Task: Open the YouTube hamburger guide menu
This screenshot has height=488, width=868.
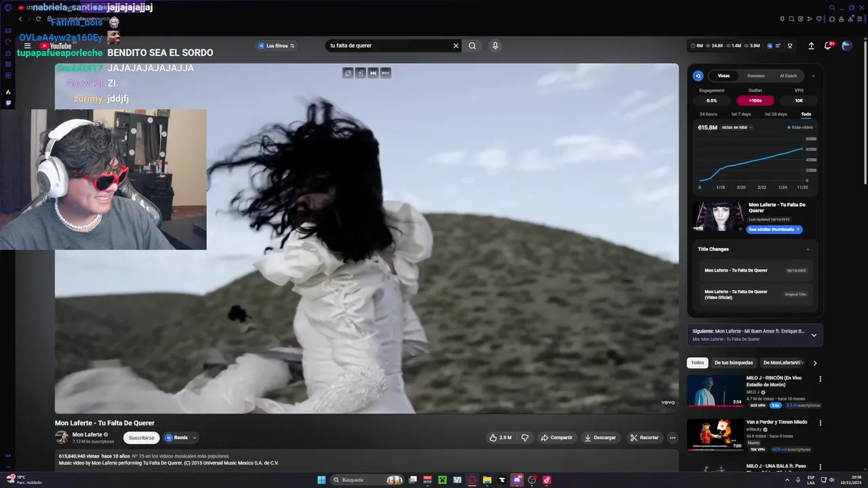Action: click(x=27, y=46)
